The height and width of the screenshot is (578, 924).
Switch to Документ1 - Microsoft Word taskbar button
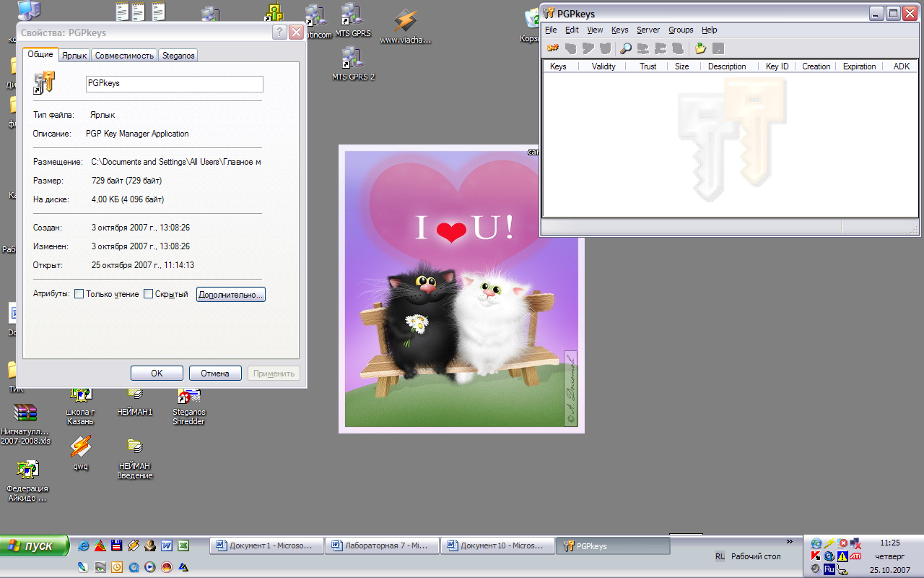click(267, 546)
